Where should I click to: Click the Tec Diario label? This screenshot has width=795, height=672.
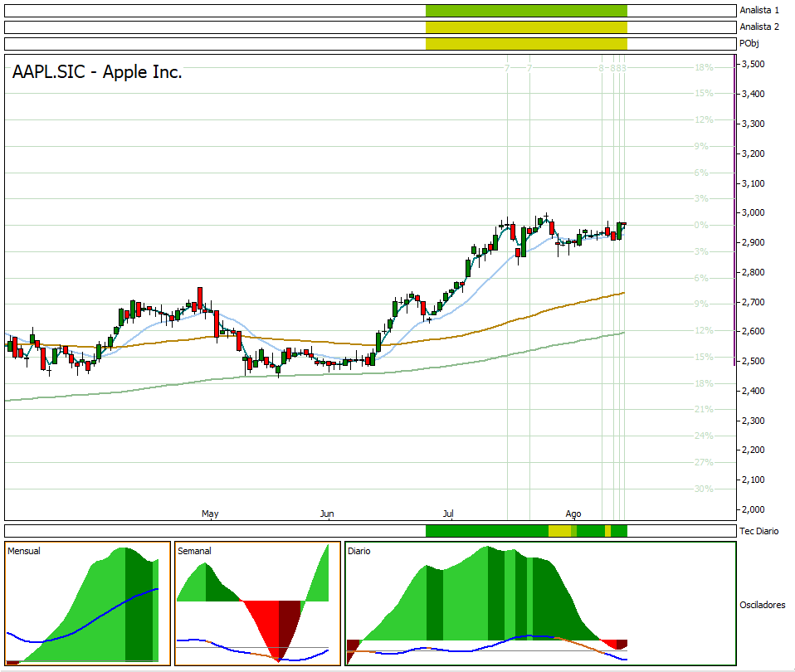[758, 531]
